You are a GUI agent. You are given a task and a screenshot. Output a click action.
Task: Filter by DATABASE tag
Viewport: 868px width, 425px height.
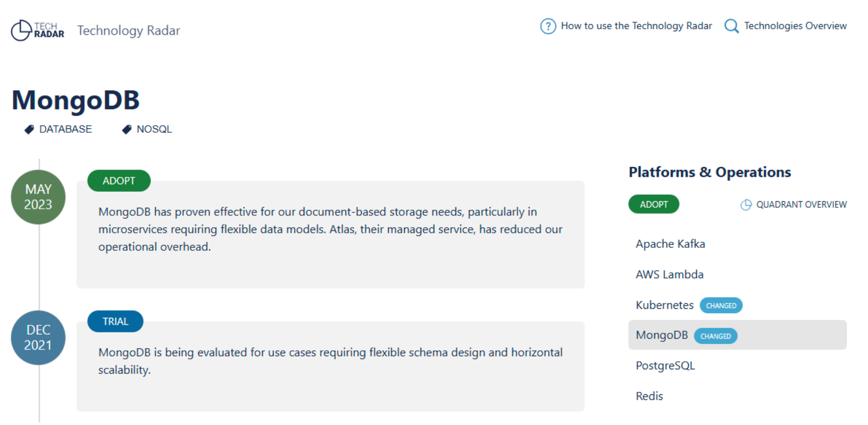tap(65, 129)
